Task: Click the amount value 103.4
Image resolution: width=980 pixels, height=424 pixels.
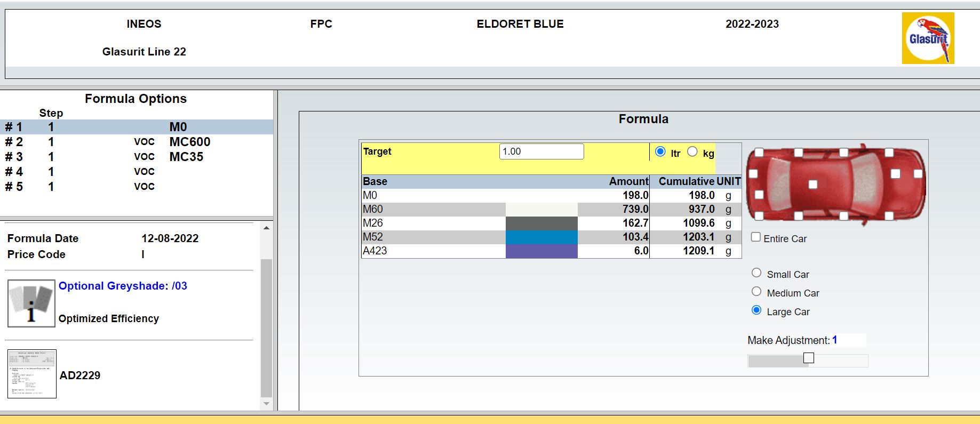Action: 635,237
